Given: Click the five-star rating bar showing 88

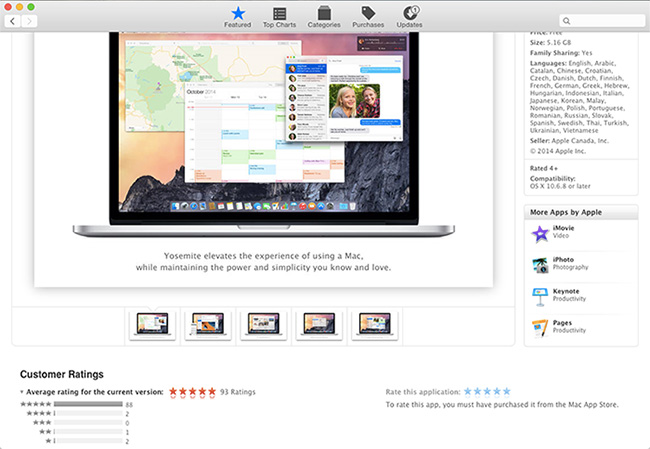Looking at the screenshot, I should point(88,404).
